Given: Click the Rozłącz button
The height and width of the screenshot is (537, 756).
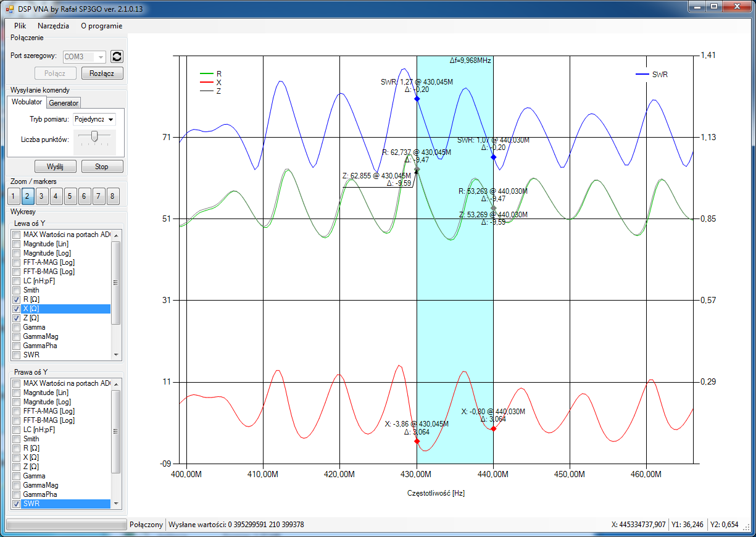Looking at the screenshot, I should 102,73.
